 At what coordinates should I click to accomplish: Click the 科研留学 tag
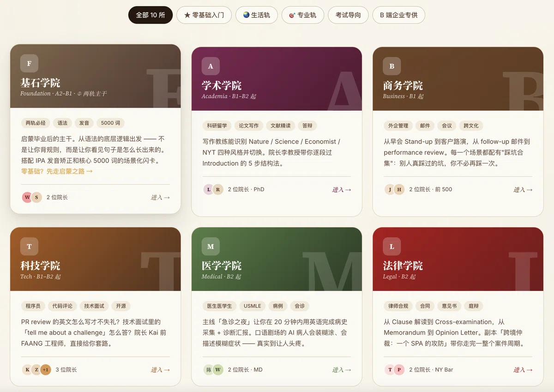217,126
